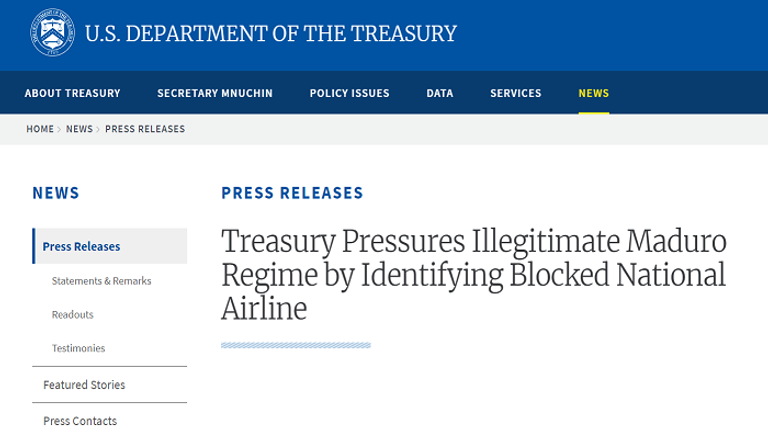Open the Secretary Mnuchin menu item
The image size is (768, 439).
pyautogui.click(x=215, y=93)
